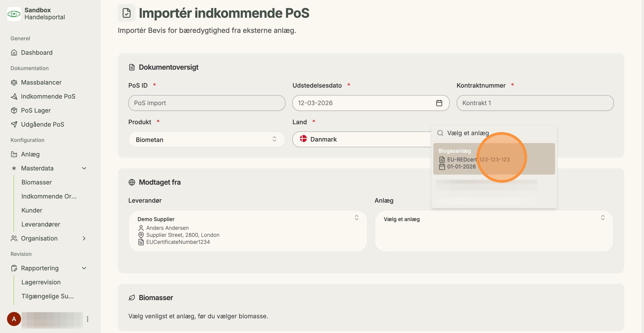Open the Leverandør Demo Supplier dropdown

pyautogui.click(x=248, y=231)
